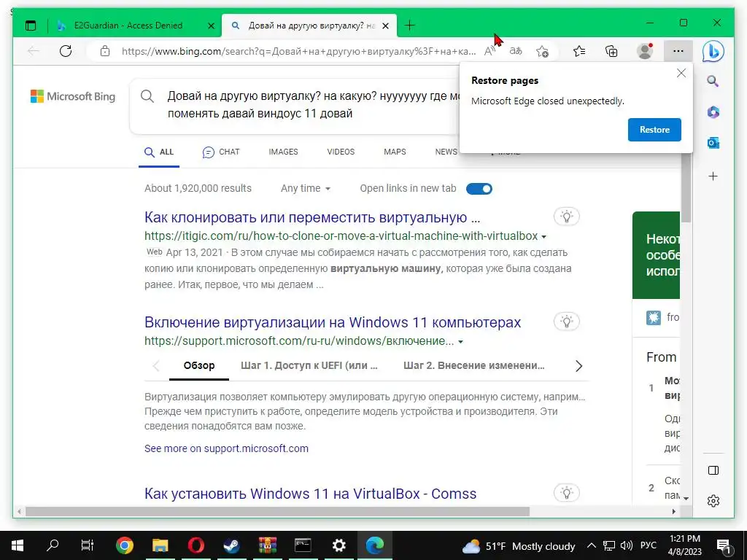Click the search magnifier in Bing box

pyautogui.click(x=147, y=96)
